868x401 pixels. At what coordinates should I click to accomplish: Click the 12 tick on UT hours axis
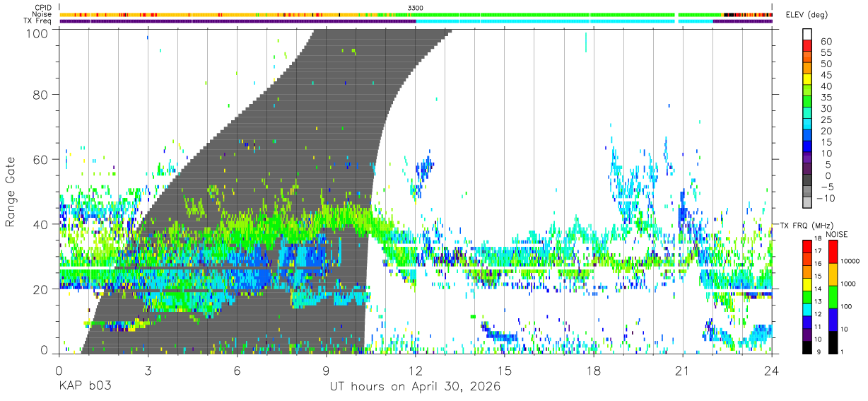pos(415,370)
